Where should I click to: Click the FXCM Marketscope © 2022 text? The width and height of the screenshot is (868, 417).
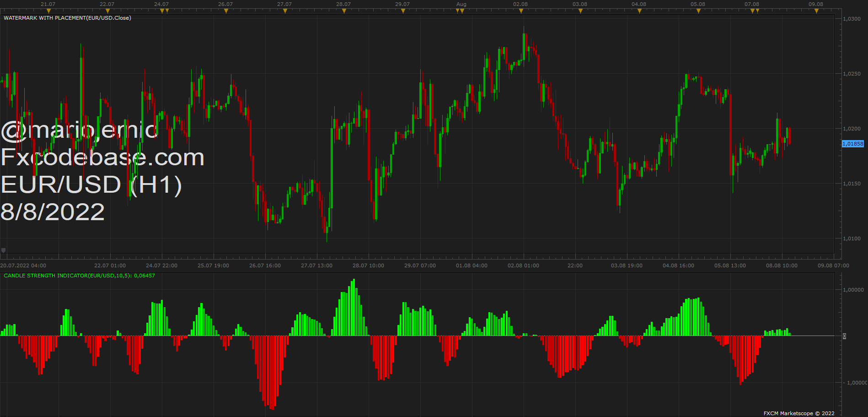[799, 413]
